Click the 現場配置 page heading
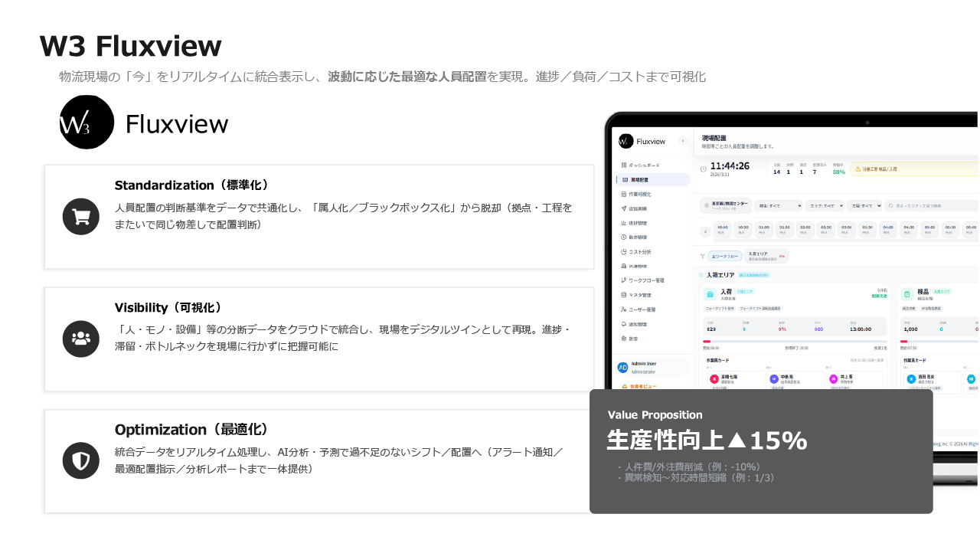This screenshot has width=980, height=537. tap(714, 138)
